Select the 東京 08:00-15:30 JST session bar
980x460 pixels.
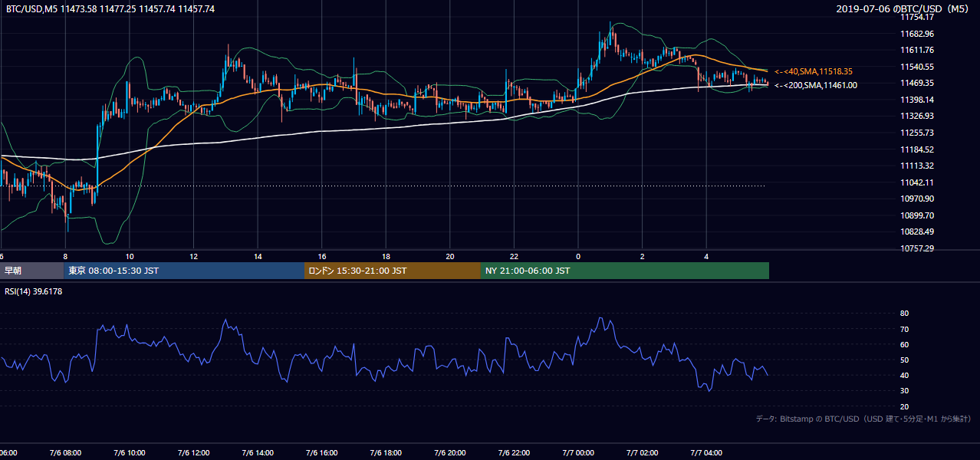click(x=184, y=271)
